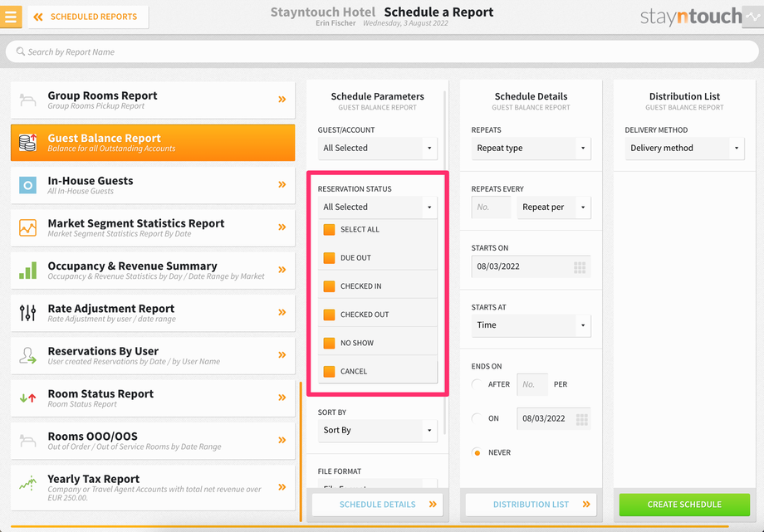Screen dimensions: 764x532
Task: Click arrow chevrons on Group Rooms Report
Action: 282,100
